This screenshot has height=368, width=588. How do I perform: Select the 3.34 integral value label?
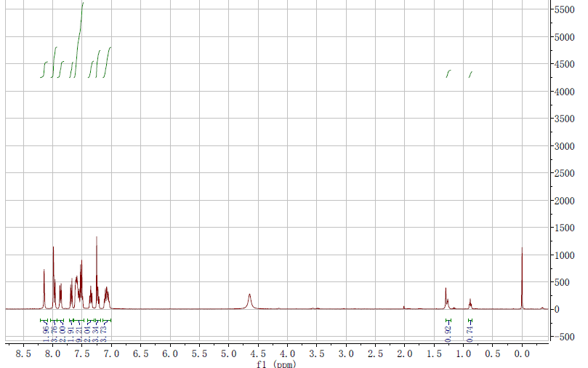click(x=96, y=335)
